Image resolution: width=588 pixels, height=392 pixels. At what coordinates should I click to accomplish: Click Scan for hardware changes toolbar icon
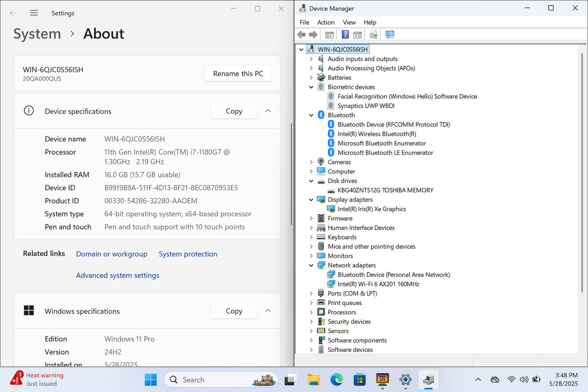pyautogui.click(x=390, y=35)
